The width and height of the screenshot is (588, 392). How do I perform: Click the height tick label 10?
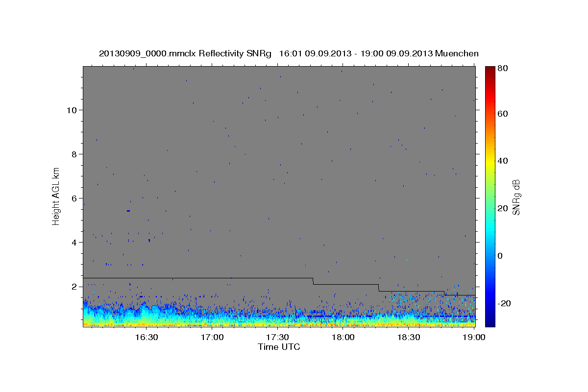tap(73, 110)
